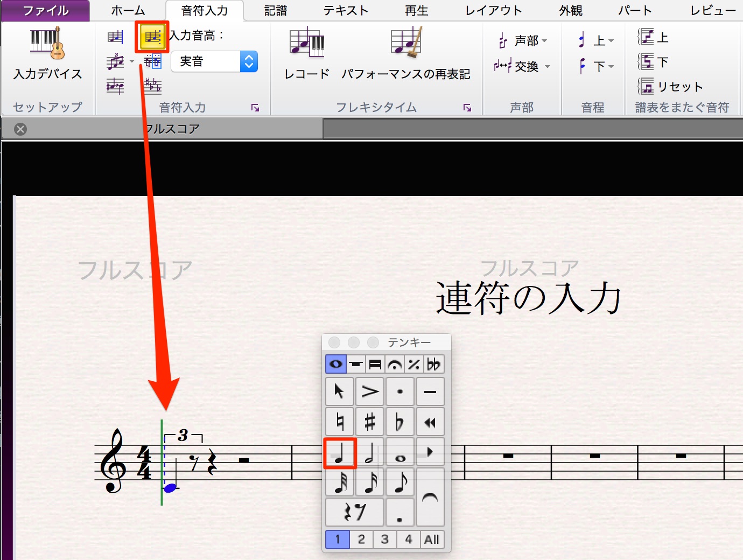Select voice 4 on keypad
Image resolution: width=743 pixels, height=560 pixels.
[x=409, y=540]
